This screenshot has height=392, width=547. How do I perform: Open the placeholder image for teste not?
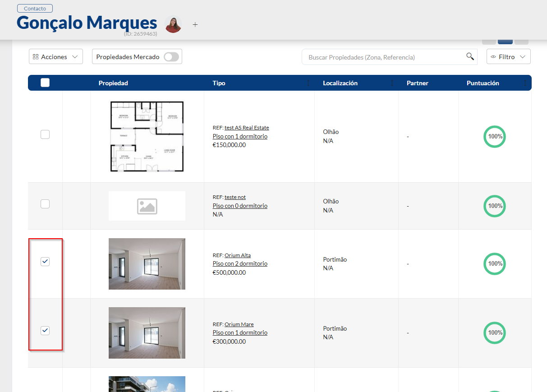point(147,206)
